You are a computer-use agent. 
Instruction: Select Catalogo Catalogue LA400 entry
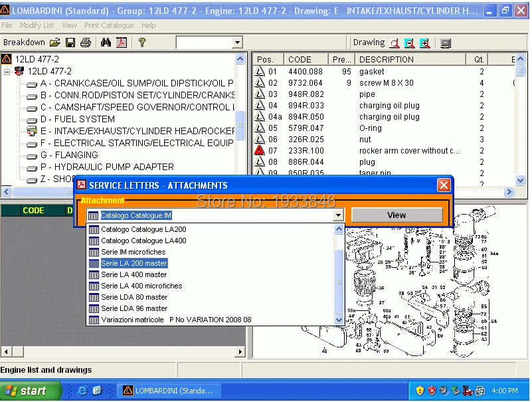click(x=143, y=241)
